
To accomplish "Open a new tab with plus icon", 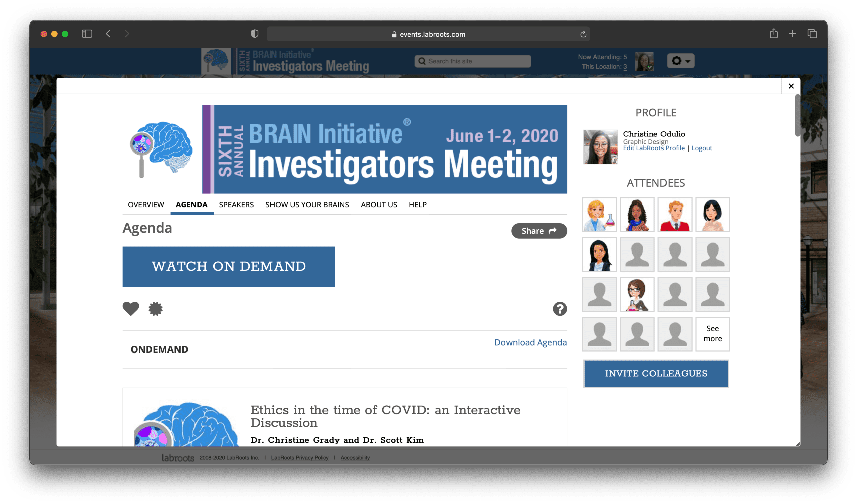I will click(x=793, y=34).
